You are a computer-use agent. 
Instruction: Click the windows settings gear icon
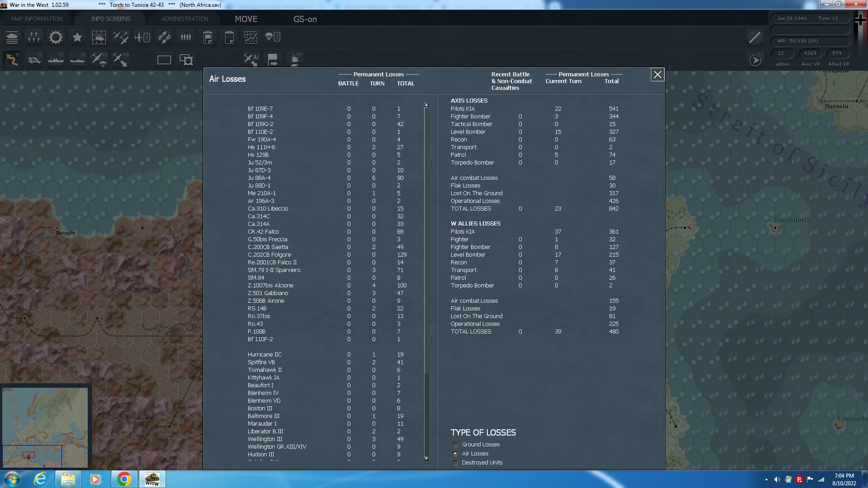tap(186, 60)
